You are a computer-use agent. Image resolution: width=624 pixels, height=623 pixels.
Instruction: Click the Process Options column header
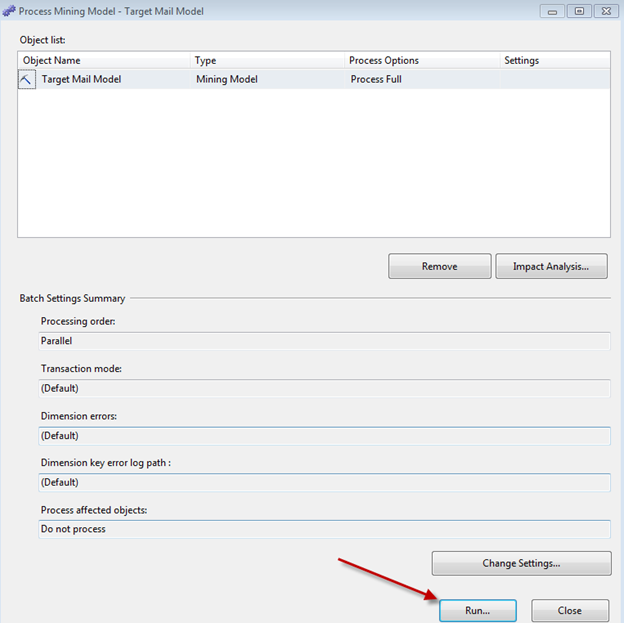[422, 60]
